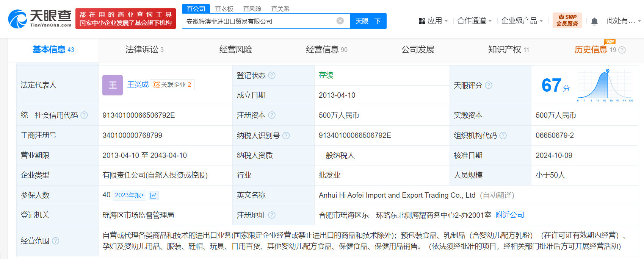Click help icon beside 历史信息 tab
644x259 pixels.
(x=622, y=50)
